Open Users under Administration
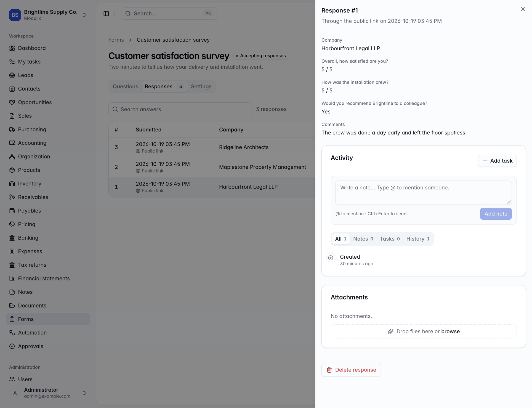The width and height of the screenshot is (532, 408). point(48,379)
